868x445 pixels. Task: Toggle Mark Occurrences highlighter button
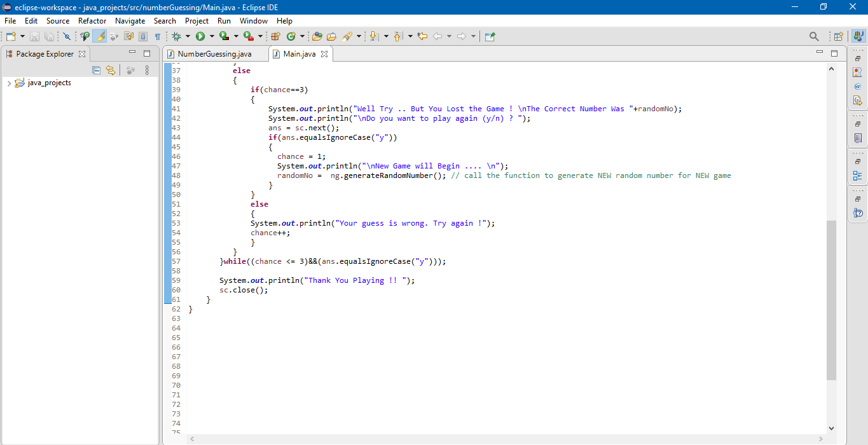pos(100,36)
